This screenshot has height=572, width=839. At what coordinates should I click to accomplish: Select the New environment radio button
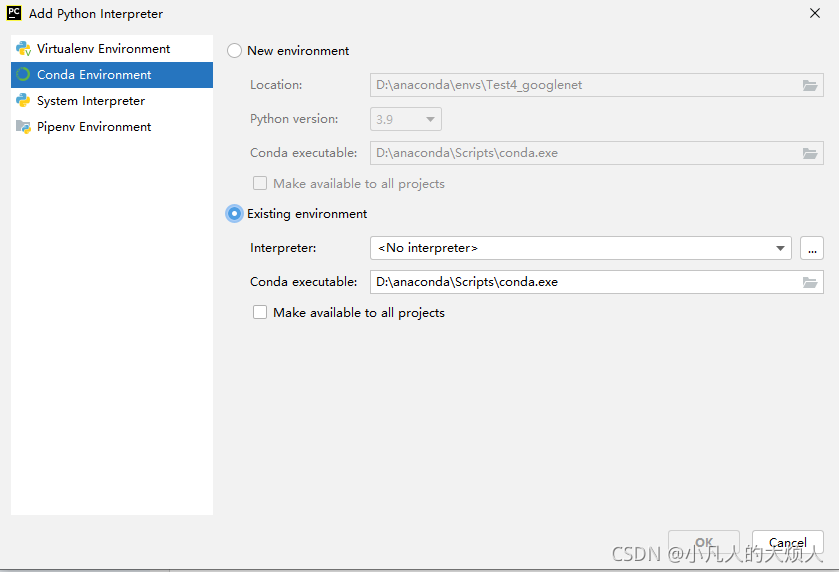[234, 51]
